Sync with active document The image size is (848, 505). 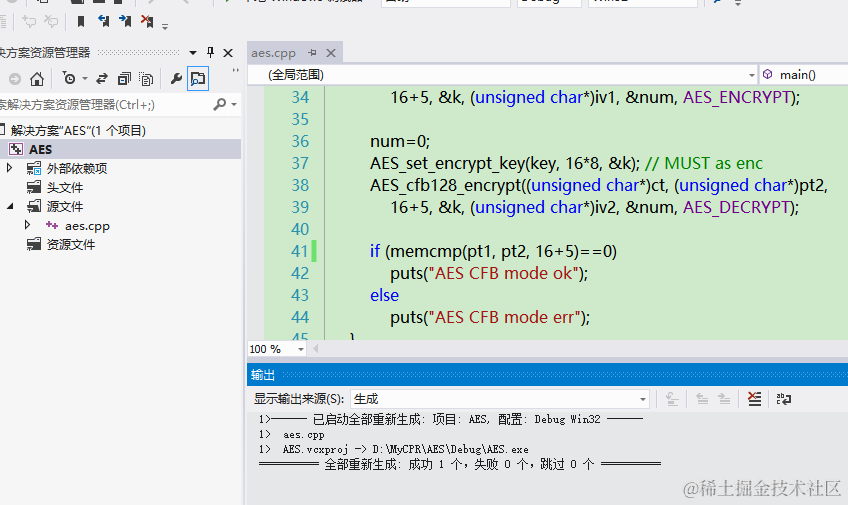point(102,79)
